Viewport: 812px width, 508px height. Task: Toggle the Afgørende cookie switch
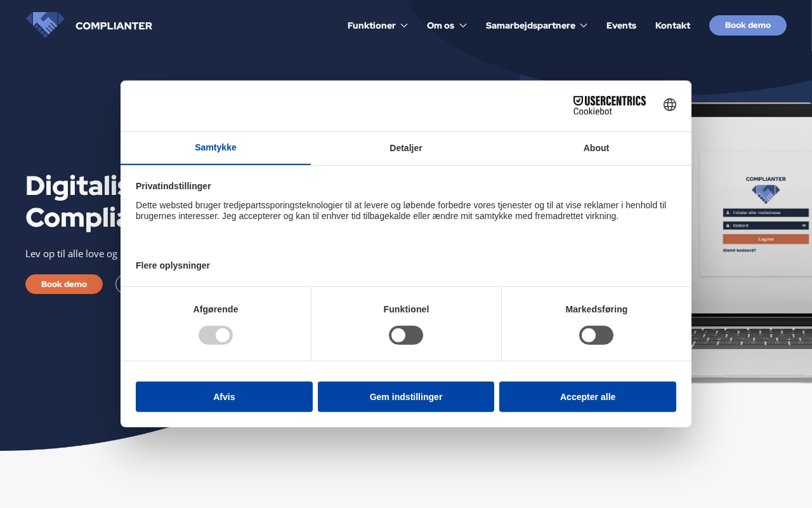click(216, 335)
